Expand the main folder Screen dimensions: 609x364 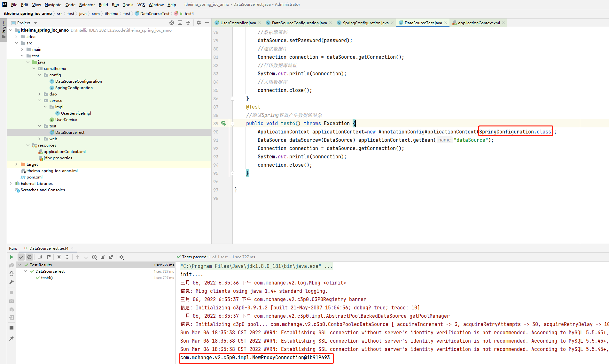coord(22,49)
